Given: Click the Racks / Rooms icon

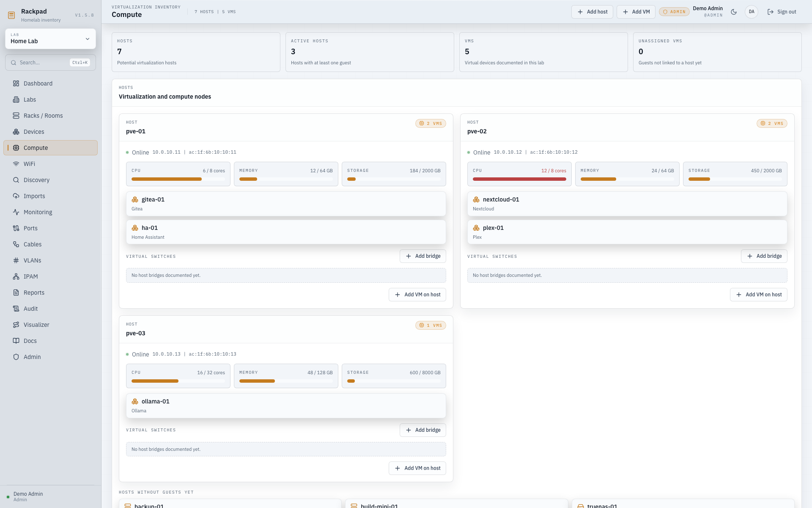Looking at the screenshot, I should (16, 116).
